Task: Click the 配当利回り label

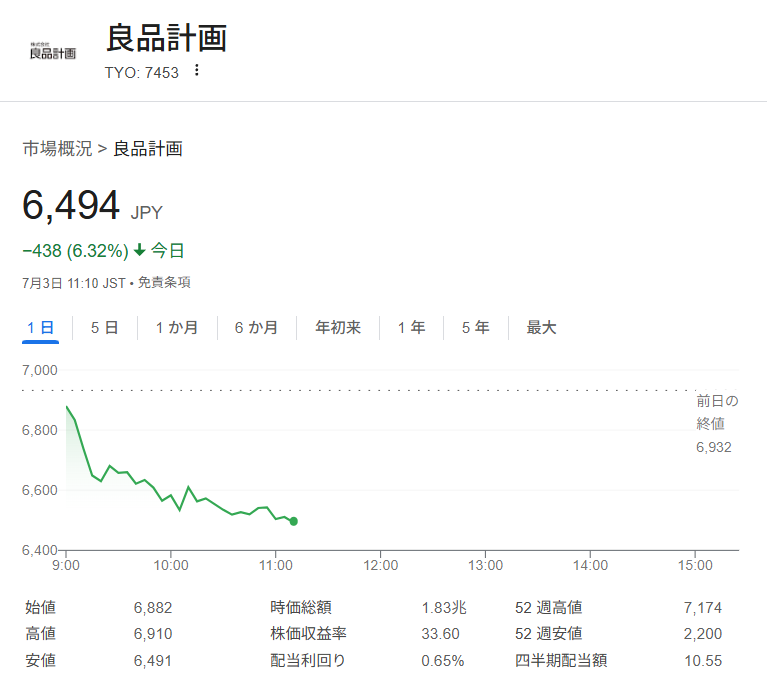Action: (x=308, y=660)
